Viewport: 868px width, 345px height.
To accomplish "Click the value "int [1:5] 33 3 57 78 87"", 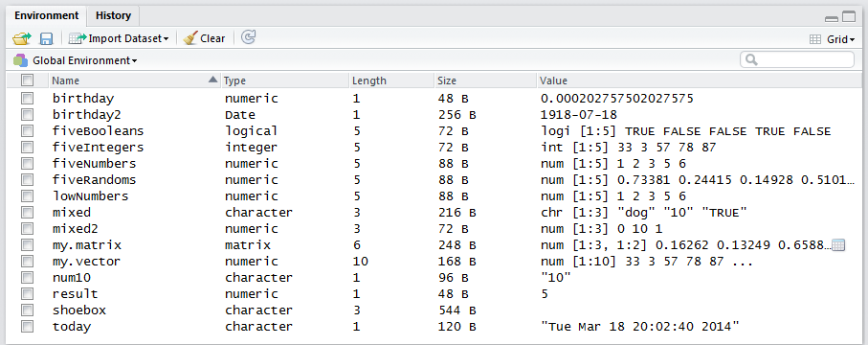I will tap(629, 147).
